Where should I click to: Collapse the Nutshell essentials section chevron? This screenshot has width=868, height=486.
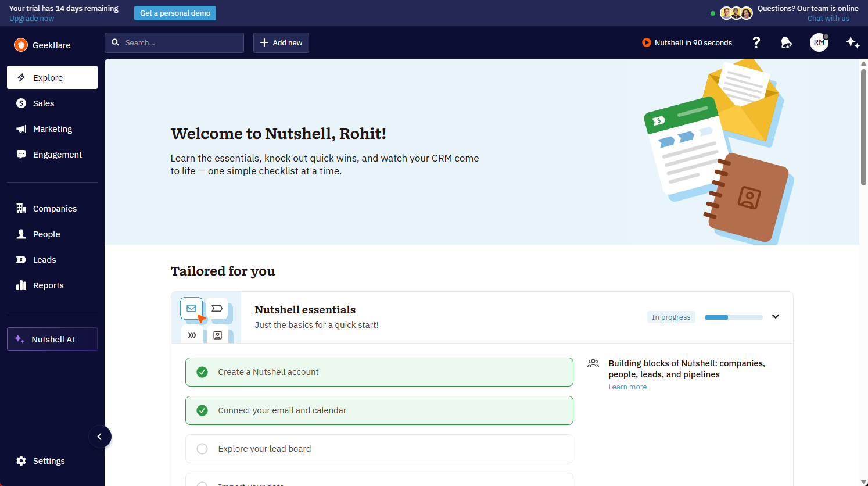click(x=776, y=317)
